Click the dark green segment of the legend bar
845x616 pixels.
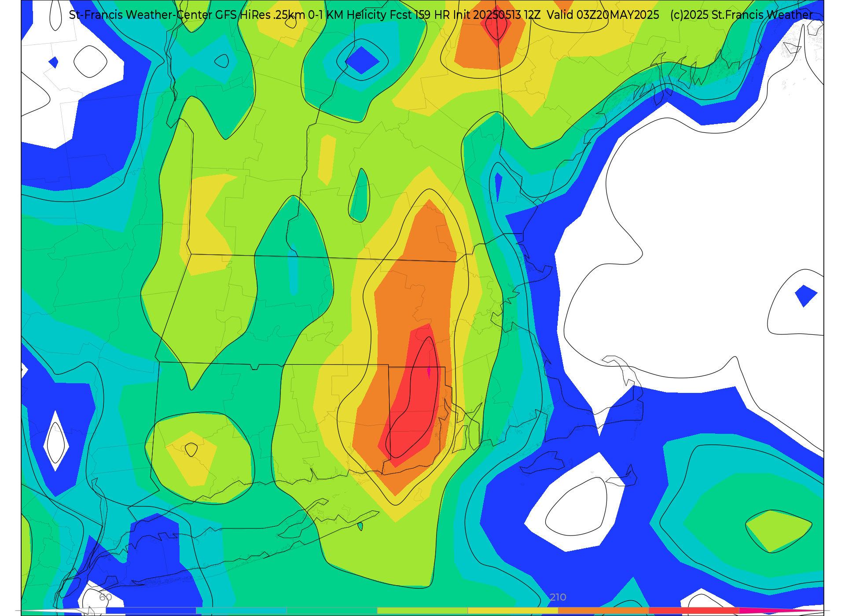coord(332,611)
